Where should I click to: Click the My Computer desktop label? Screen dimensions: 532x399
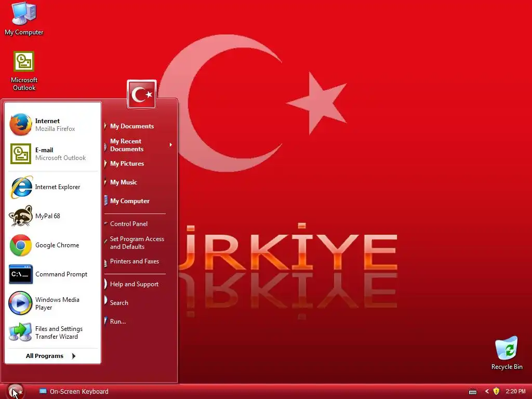pos(24,32)
